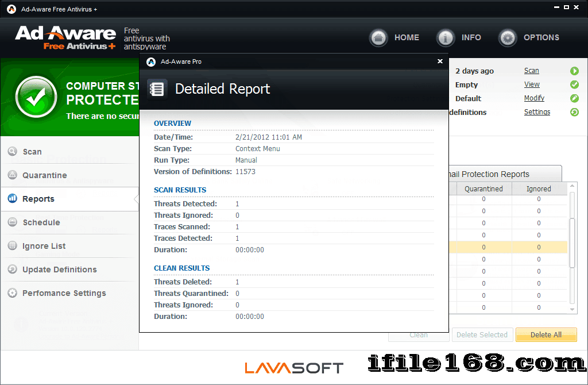Screen dimensions: 588x385
Task: Click the OPTIONS label in header
Action: coord(541,37)
